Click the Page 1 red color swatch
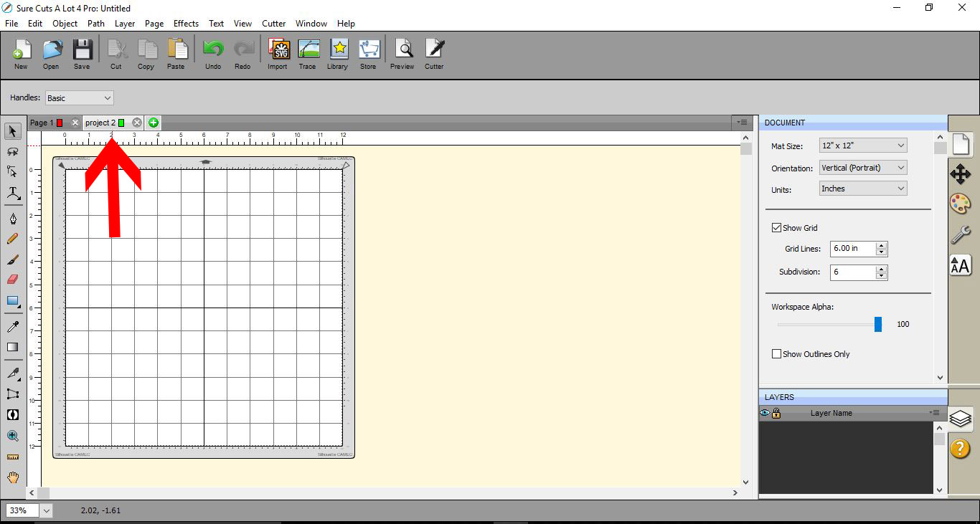Image resolution: width=980 pixels, height=524 pixels. pos(60,123)
